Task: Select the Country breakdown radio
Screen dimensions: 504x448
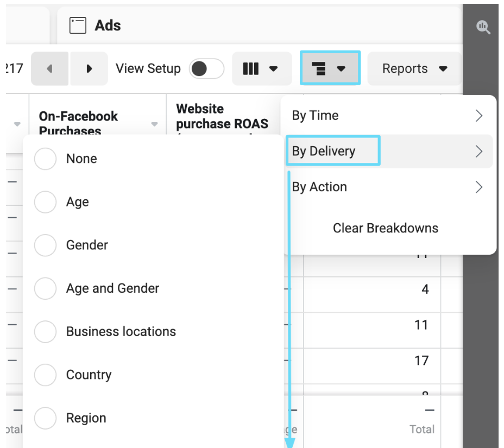Action: click(45, 375)
